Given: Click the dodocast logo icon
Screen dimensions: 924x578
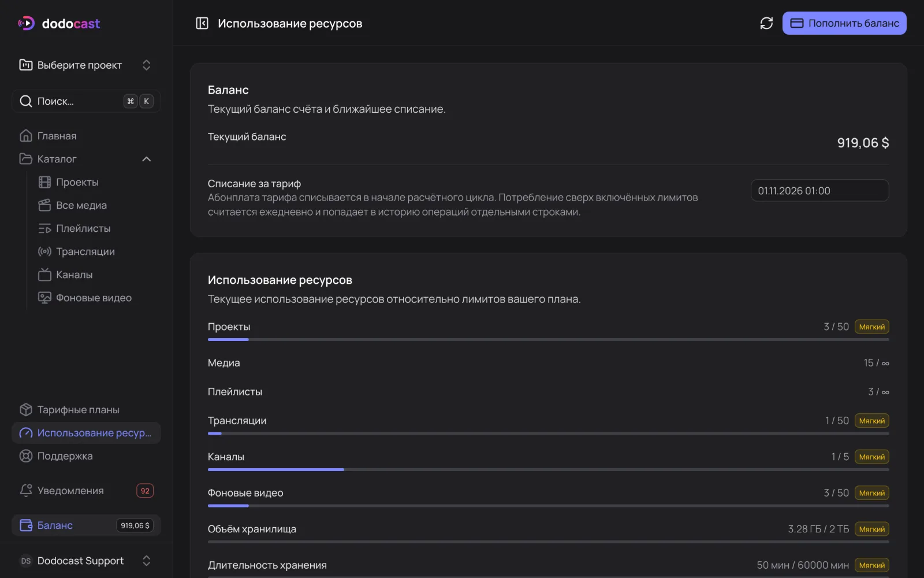Looking at the screenshot, I should (26, 23).
